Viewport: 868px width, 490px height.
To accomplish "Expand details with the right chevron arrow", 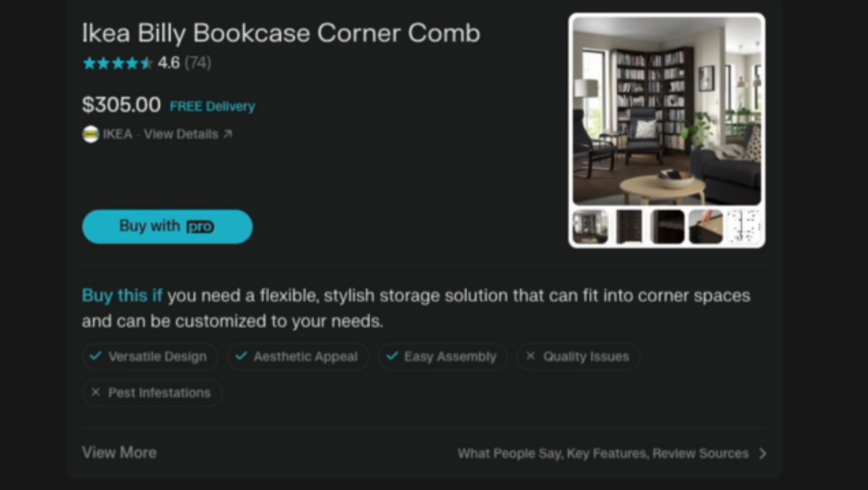I will pos(762,453).
